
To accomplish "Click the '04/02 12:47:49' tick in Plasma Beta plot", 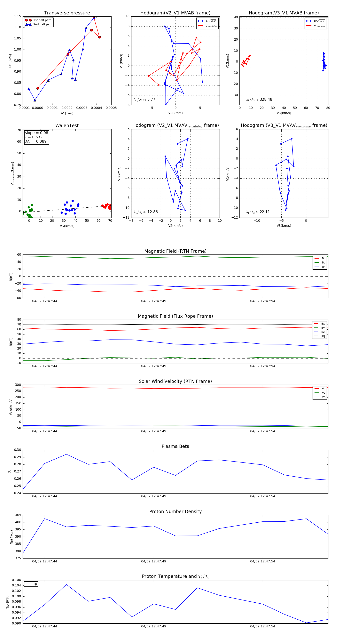I will coord(154,496).
